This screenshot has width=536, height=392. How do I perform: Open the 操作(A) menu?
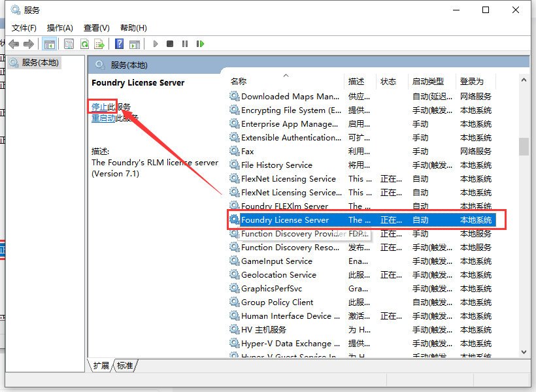tap(60, 27)
